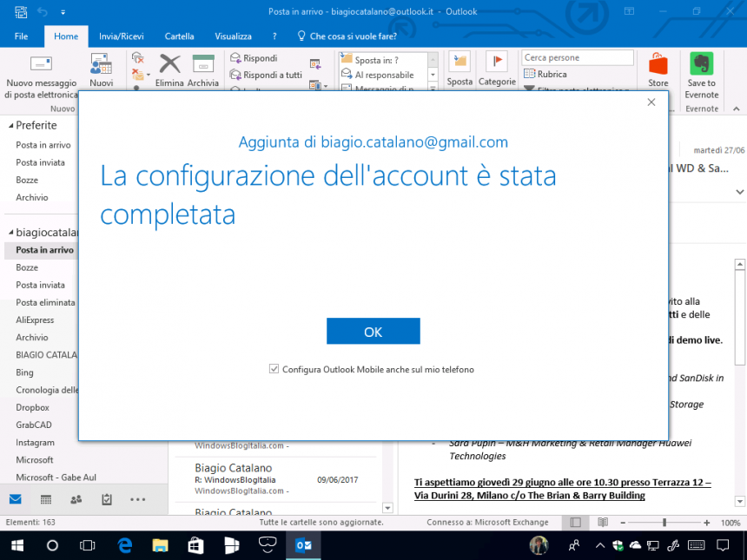The height and width of the screenshot is (560, 747).
Task: Click zoom out minus button
Action: (x=623, y=523)
